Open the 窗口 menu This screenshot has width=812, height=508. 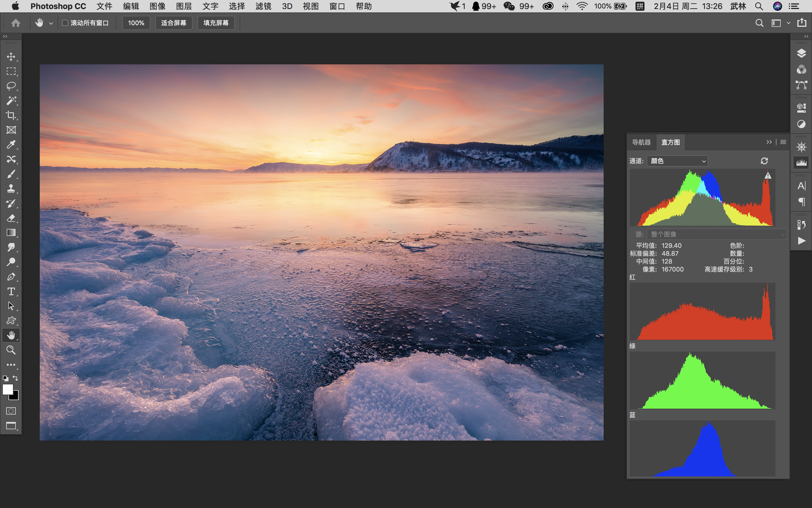tap(337, 6)
